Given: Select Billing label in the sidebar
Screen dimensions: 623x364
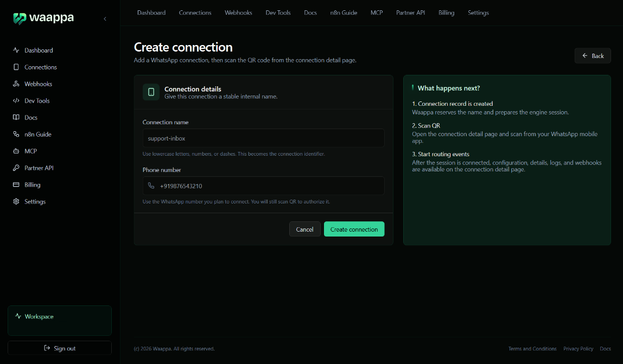Looking at the screenshot, I should 32,185.
